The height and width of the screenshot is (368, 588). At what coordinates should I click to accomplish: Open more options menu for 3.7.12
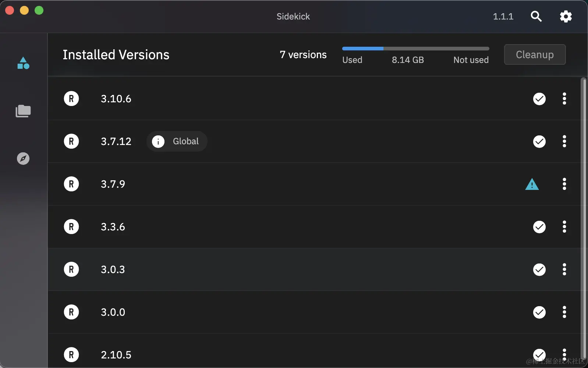tap(564, 141)
